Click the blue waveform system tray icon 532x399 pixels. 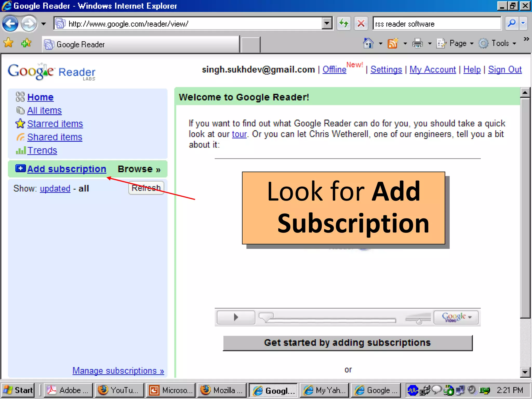point(413,390)
